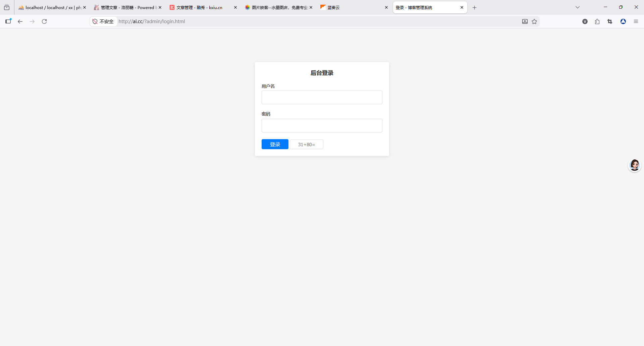Reload the current login page
This screenshot has height=346, width=644.
coord(44,21)
